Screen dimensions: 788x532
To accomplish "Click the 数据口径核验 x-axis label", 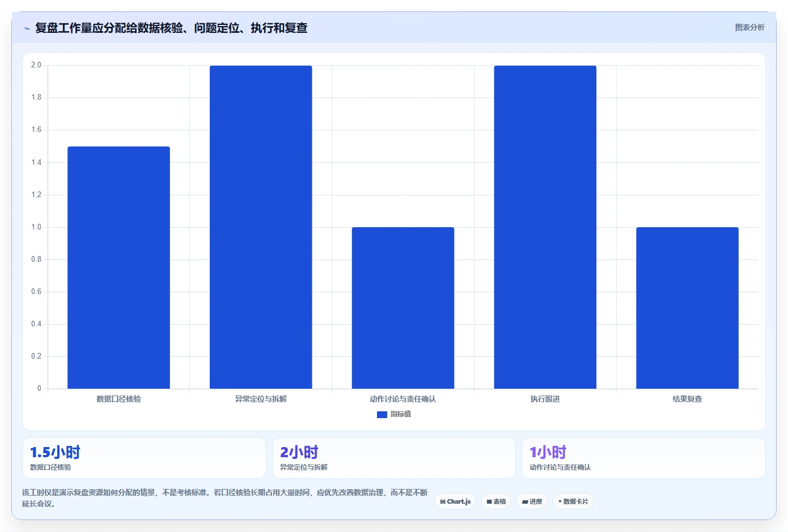I will coord(118,399).
